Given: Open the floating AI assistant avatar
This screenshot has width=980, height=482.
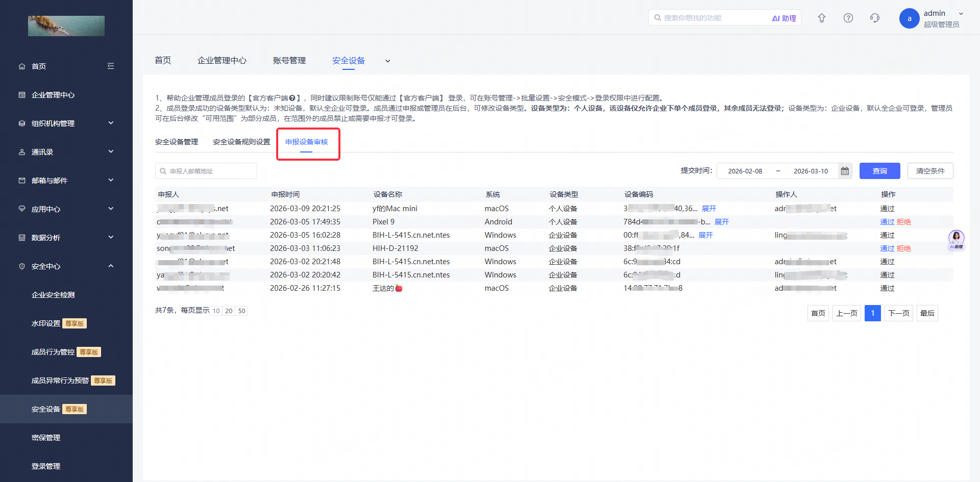Looking at the screenshot, I should (956, 239).
